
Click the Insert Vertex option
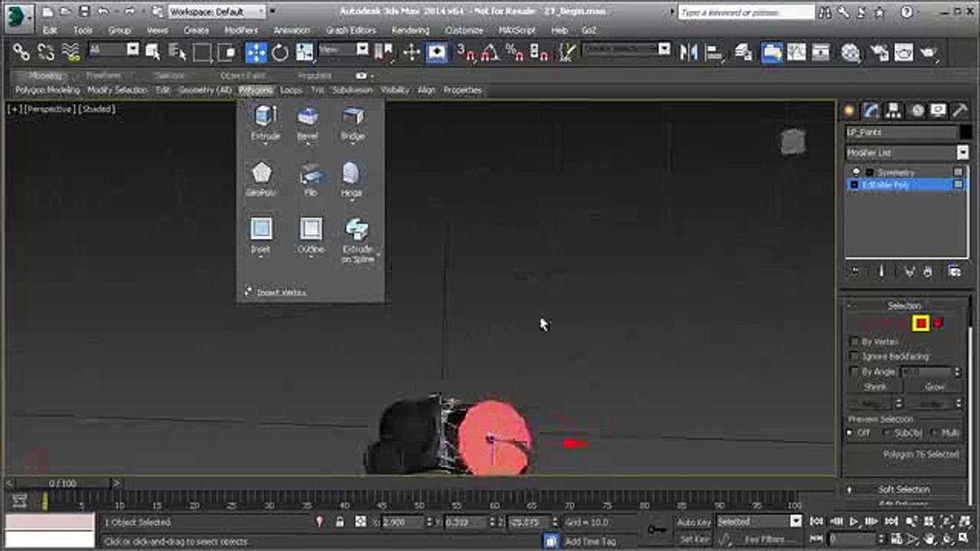276,292
